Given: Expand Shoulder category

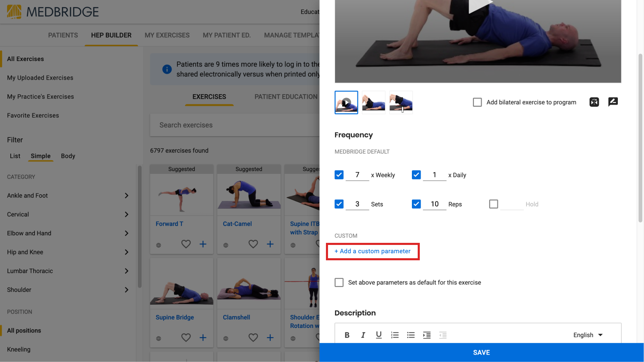Looking at the screenshot, I should (127, 290).
